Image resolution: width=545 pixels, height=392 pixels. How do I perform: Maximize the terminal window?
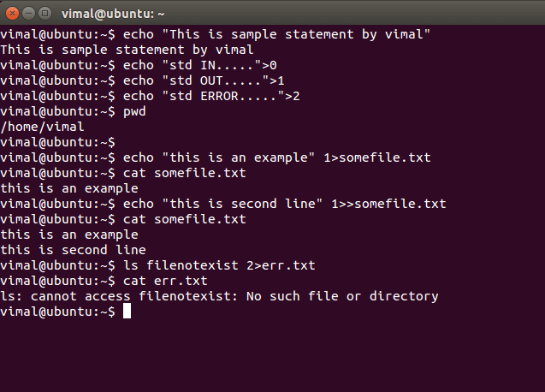[x=44, y=13]
